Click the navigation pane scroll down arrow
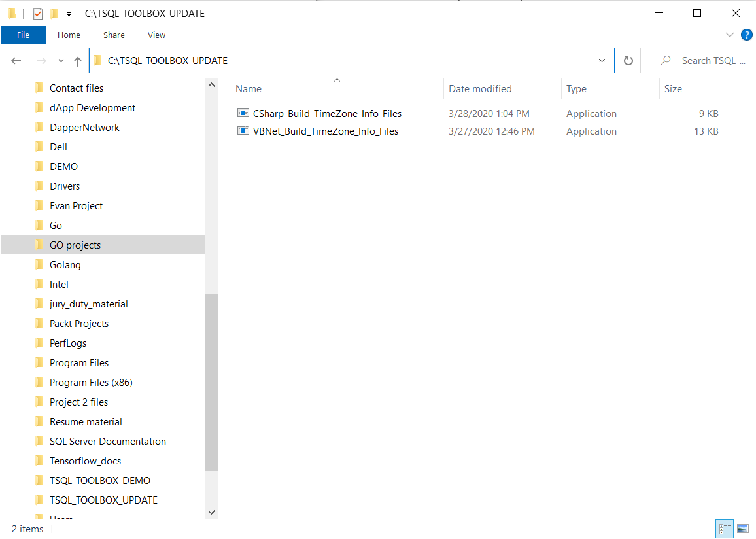This screenshot has width=756, height=539. coord(211,512)
